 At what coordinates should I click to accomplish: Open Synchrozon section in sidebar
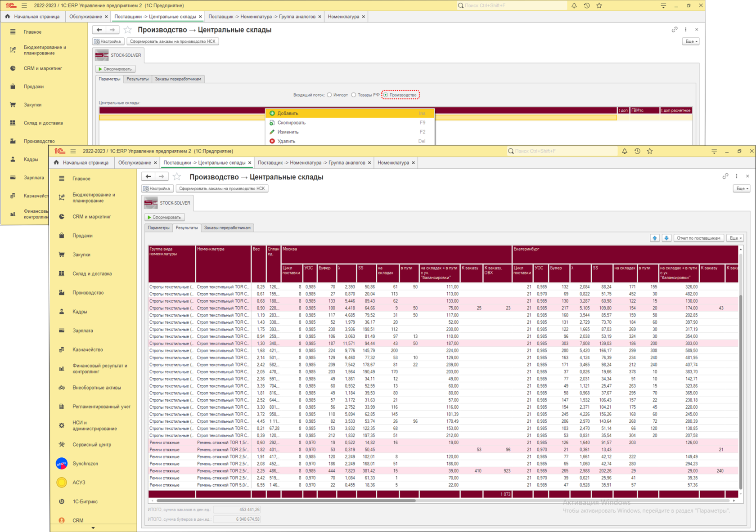85,464
